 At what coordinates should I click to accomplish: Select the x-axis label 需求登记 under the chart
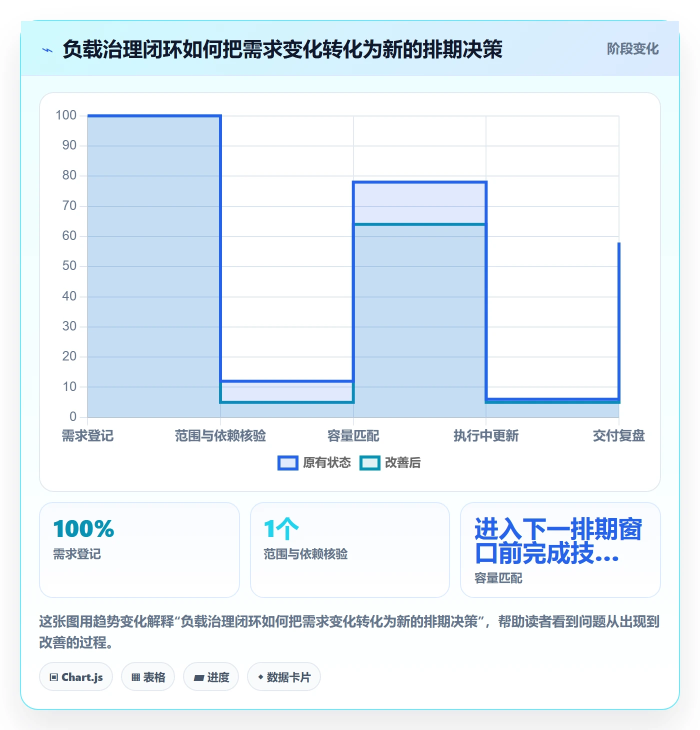pyautogui.click(x=87, y=436)
